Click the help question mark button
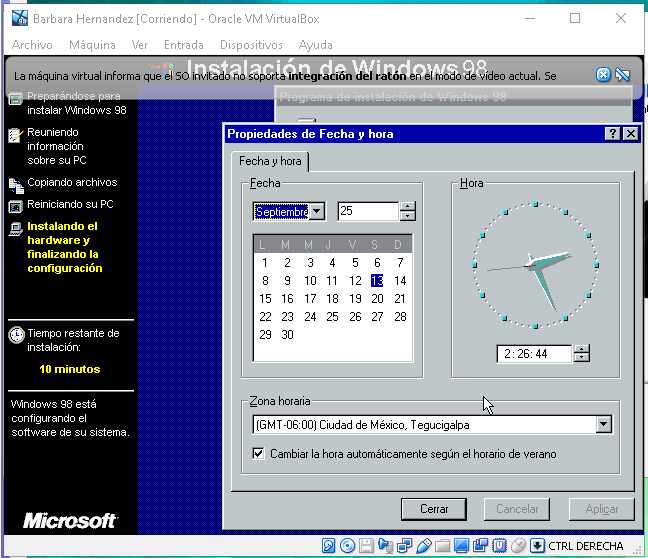Screen dimensions: 648x558 pos(612,133)
